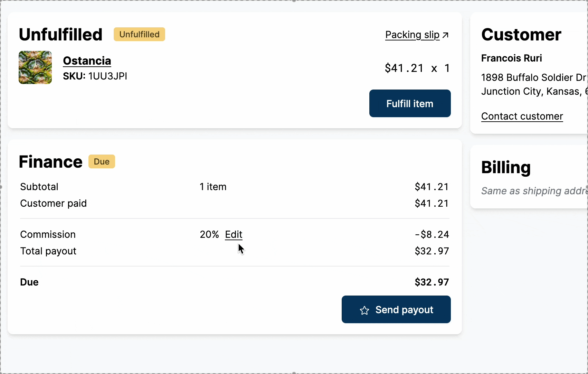The image size is (588, 374).
Task: Open the Ostancia product link
Action: 87,61
